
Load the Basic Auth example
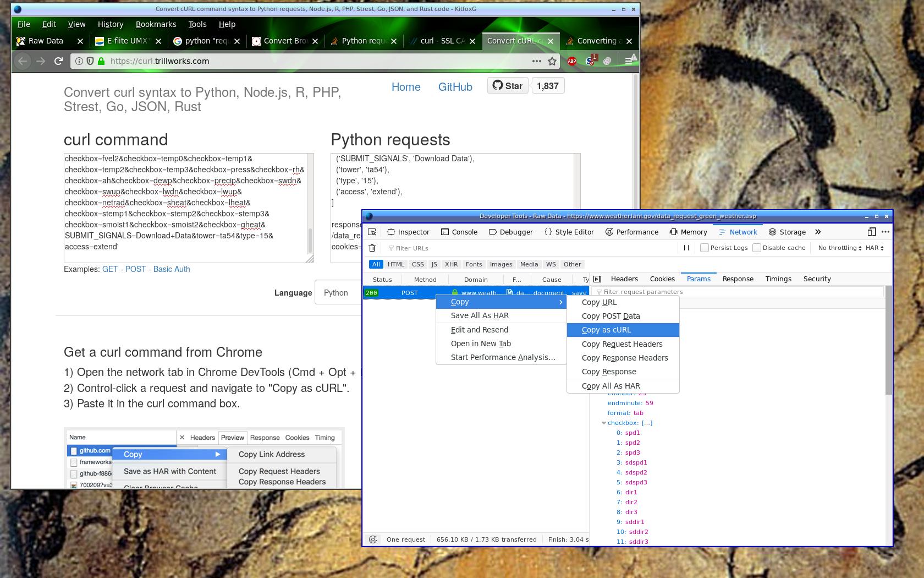pyautogui.click(x=172, y=269)
